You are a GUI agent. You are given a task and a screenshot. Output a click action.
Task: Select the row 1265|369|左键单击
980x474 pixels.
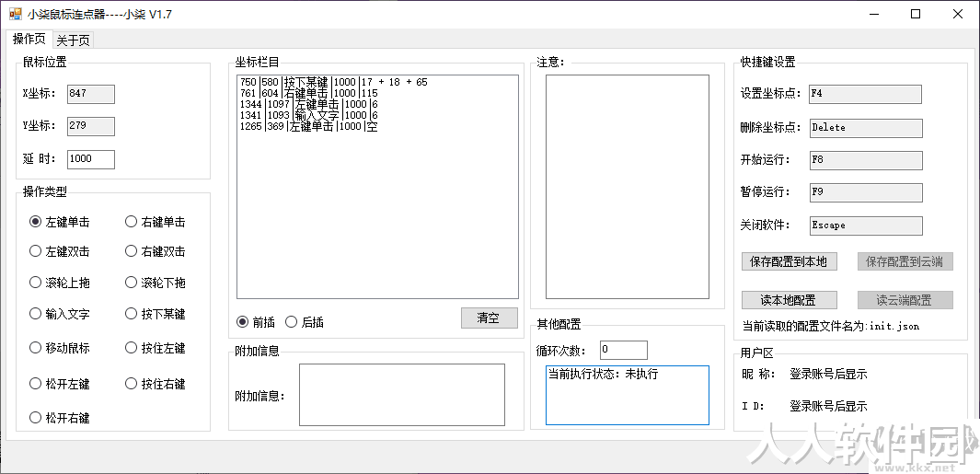[377, 127]
